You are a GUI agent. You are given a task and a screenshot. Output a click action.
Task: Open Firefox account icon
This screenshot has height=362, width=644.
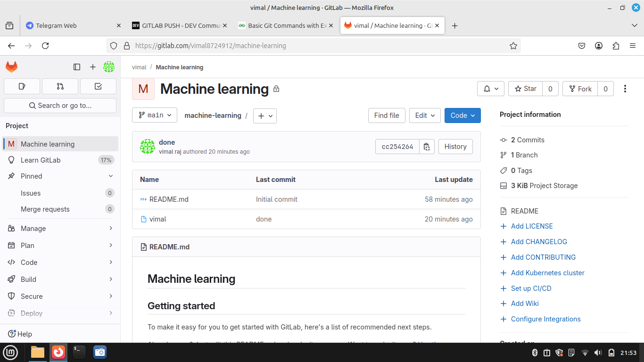click(x=599, y=46)
